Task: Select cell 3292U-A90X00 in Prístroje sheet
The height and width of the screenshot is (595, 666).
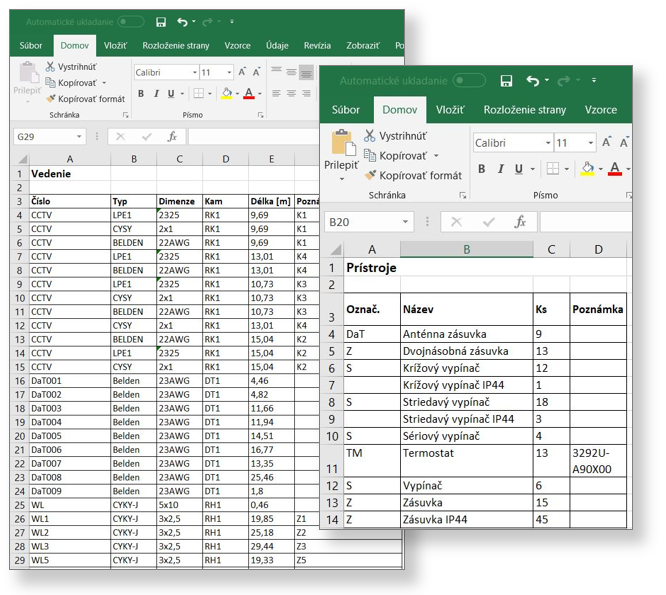Action: (x=598, y=461)
